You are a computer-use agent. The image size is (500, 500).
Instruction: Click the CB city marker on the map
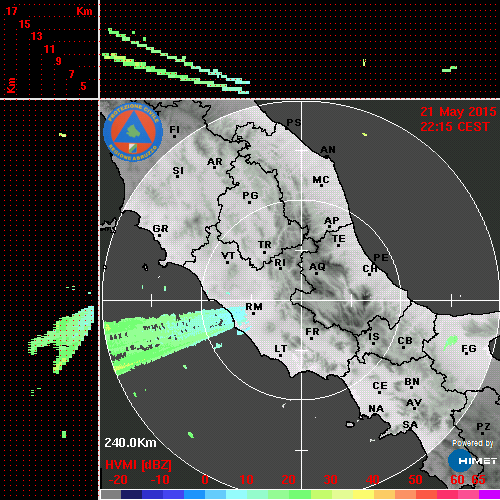[405, 342]
